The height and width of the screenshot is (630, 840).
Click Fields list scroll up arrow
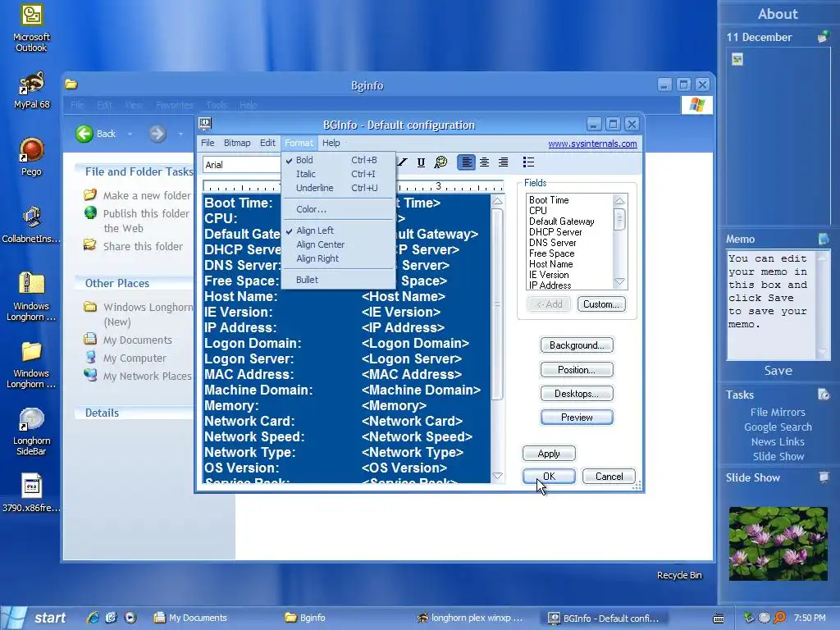click(x=619, y=201)
